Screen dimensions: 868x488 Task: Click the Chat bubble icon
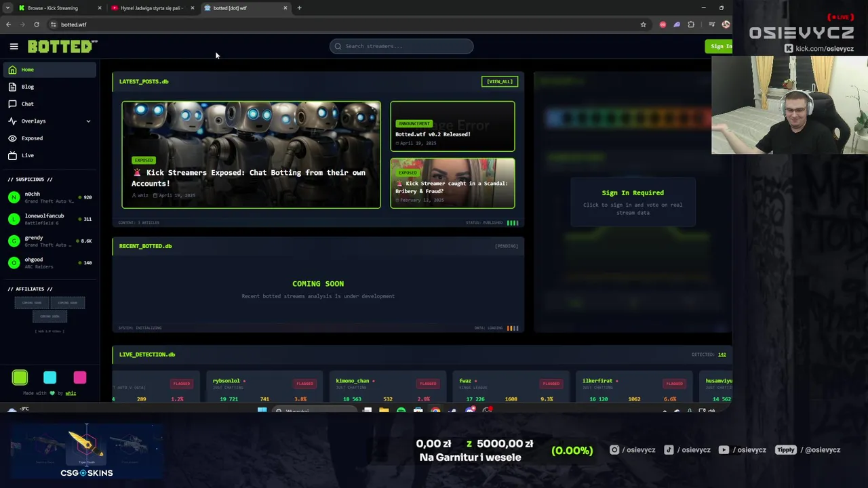tap(12, 104)
